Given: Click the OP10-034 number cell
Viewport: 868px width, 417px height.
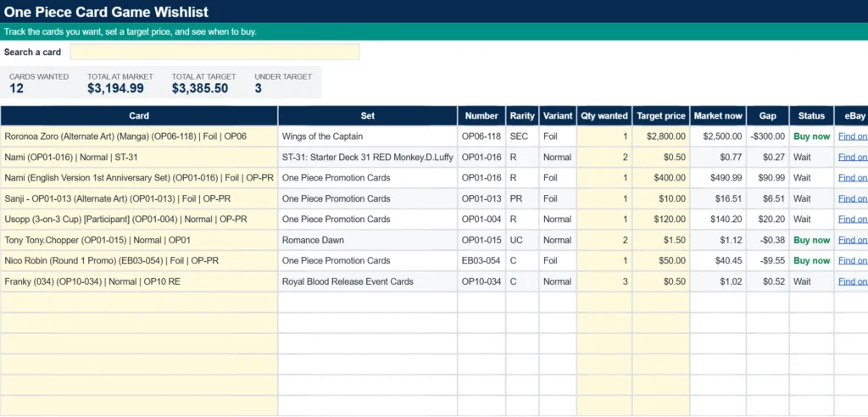Looking at the screenshot, I should click(481, 282).
